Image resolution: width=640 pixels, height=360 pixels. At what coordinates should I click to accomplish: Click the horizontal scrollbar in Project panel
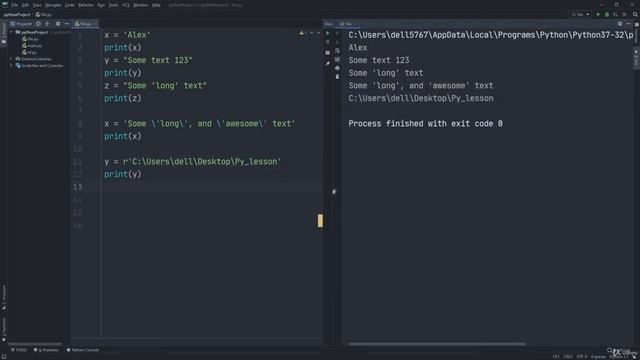[35, 344]
